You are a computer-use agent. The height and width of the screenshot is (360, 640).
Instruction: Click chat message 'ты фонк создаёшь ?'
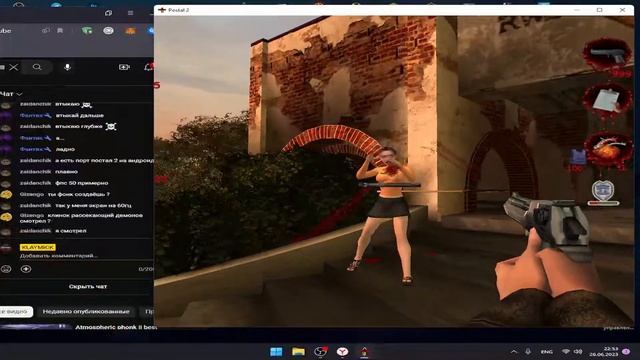click(x=79, y=194)
